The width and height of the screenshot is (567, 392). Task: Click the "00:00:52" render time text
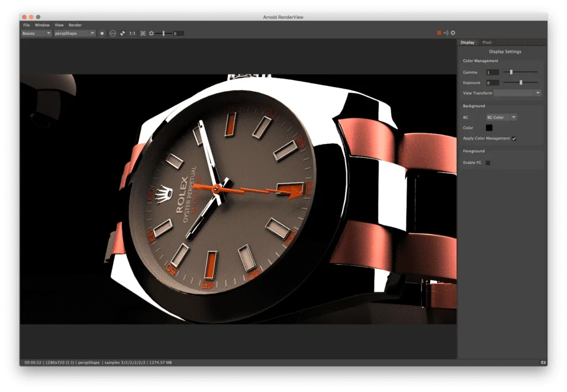click(x=33, y=362)
